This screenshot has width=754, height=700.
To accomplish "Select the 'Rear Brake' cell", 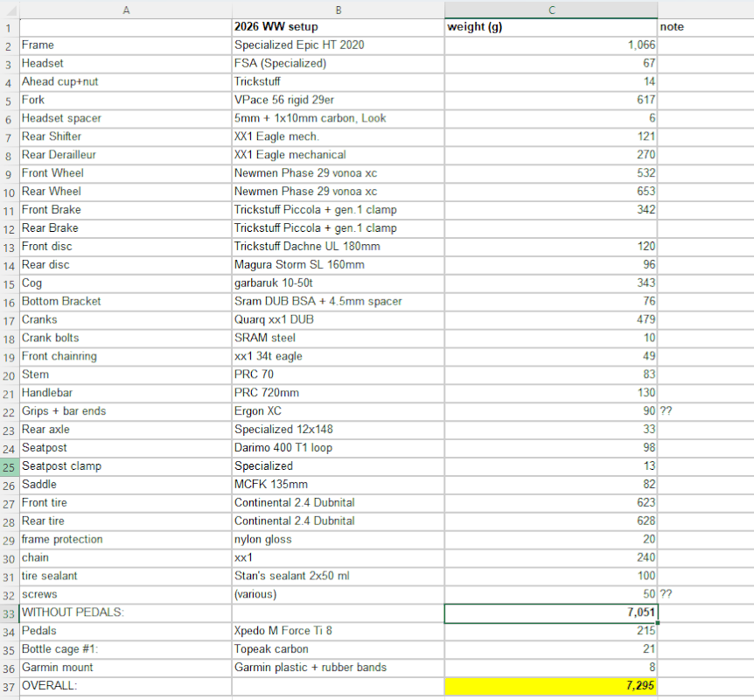I will tap(126, 228).
